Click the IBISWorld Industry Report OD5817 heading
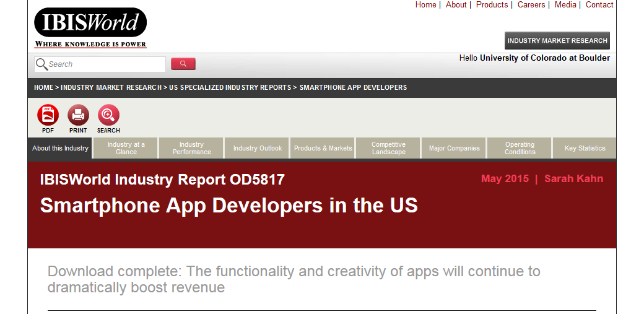This screenshot has height=314, width=644. click(162, 180)
